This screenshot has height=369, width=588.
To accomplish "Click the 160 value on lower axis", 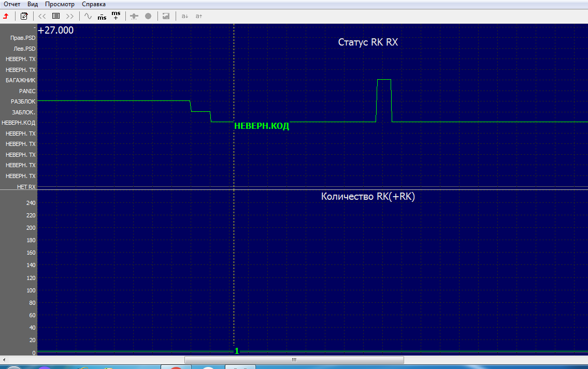I will point(31,253).
